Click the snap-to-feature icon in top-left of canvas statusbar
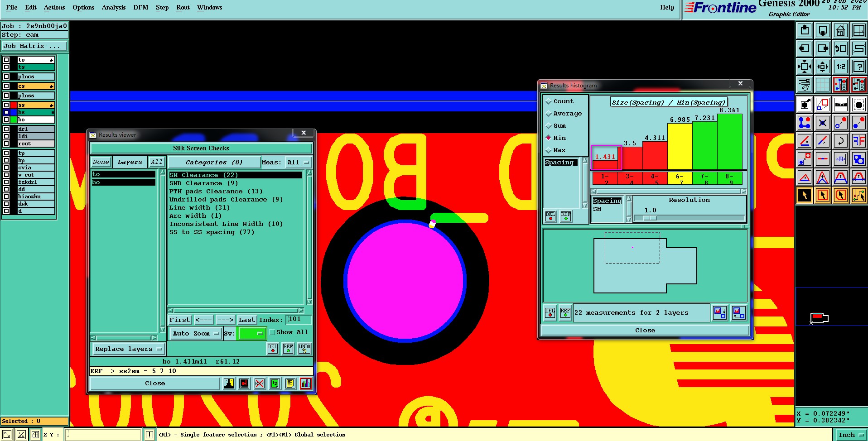 pos(7,435)
